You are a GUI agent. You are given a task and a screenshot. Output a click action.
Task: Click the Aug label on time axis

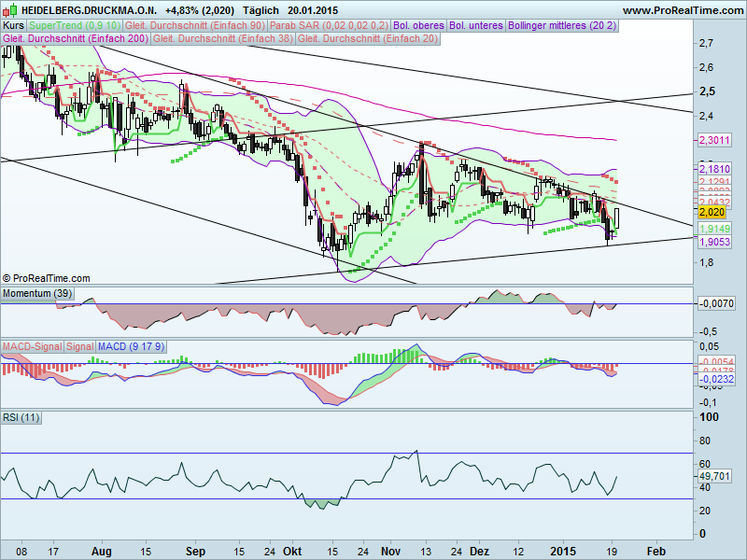tap(102, 552)
